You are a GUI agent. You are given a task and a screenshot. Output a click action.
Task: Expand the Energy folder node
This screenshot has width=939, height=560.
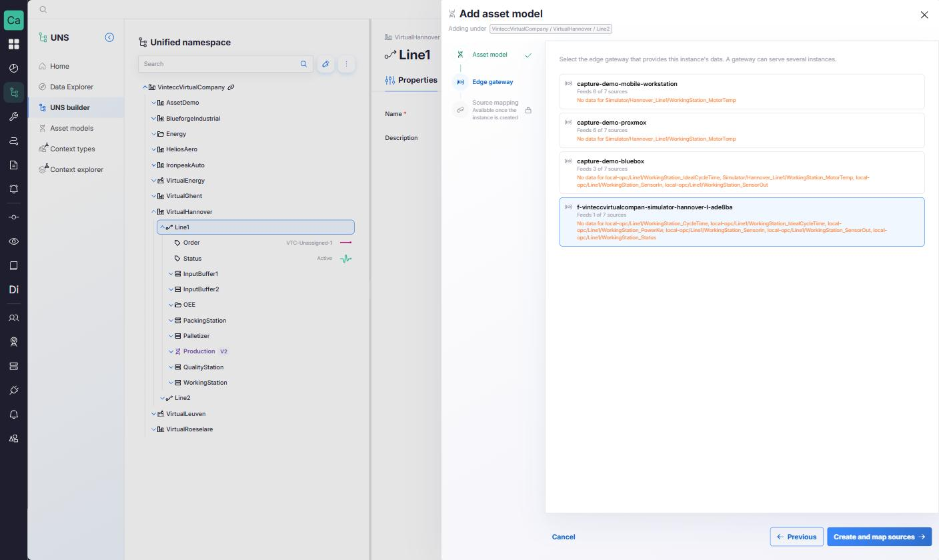(x=153, y=134)
